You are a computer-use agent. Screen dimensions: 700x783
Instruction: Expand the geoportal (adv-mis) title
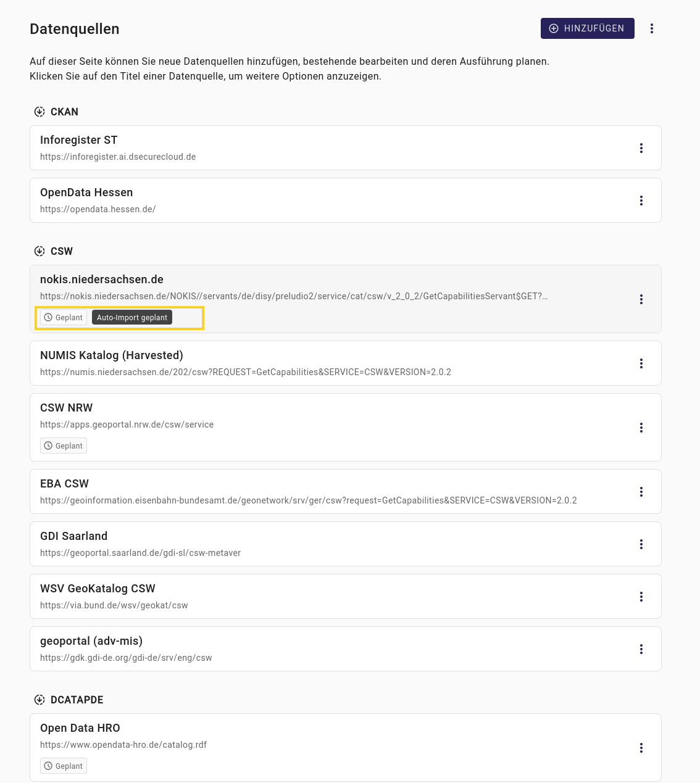pyautogui.click(x=91, y=641)
